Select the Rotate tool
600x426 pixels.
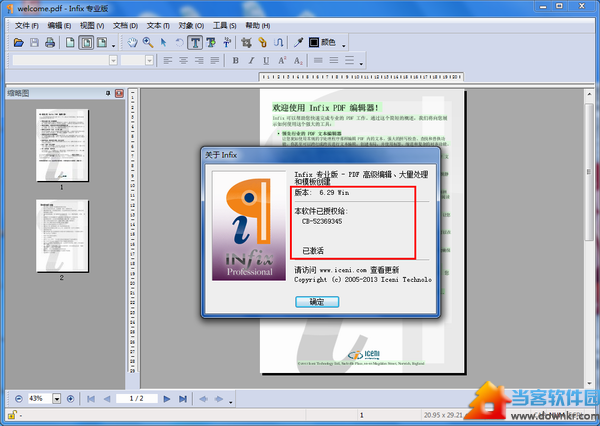(179, 42)
